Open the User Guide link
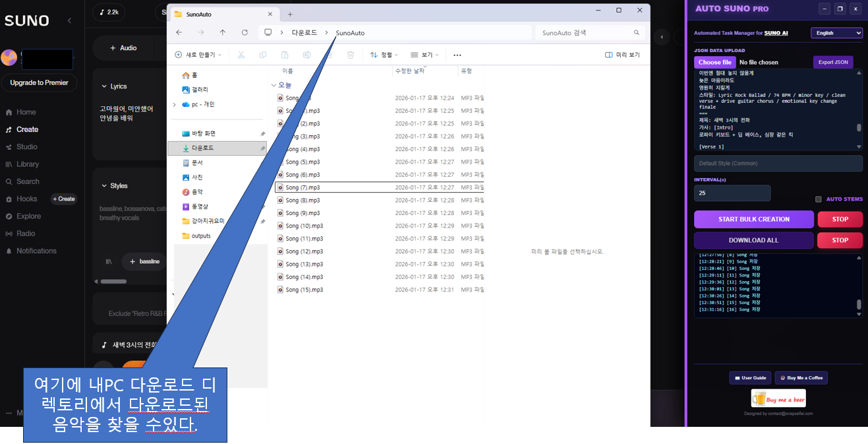Screen dimensions: 868x444 750,377
